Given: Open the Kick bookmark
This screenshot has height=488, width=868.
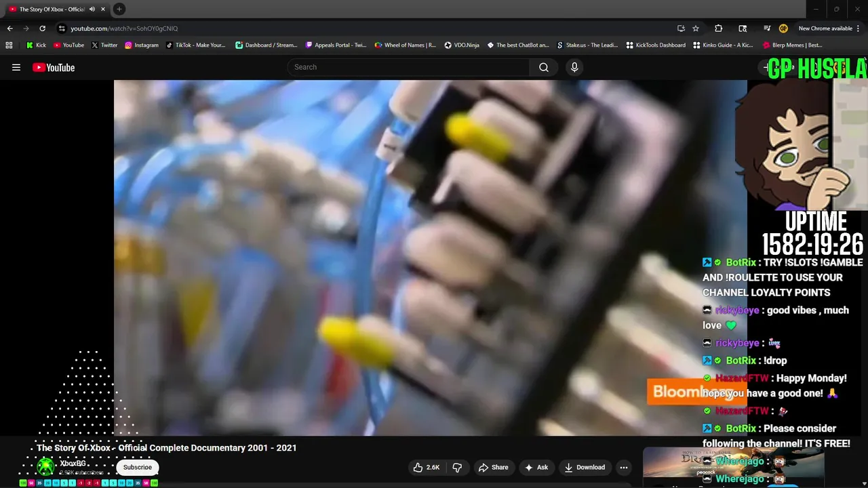Looking at the screenshot, I should pos(36,45).
